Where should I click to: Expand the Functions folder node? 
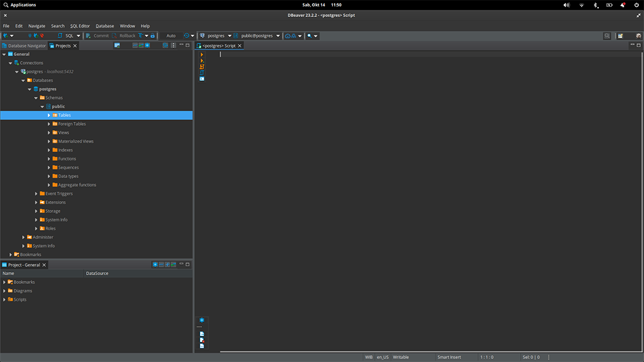coord(49,159)
